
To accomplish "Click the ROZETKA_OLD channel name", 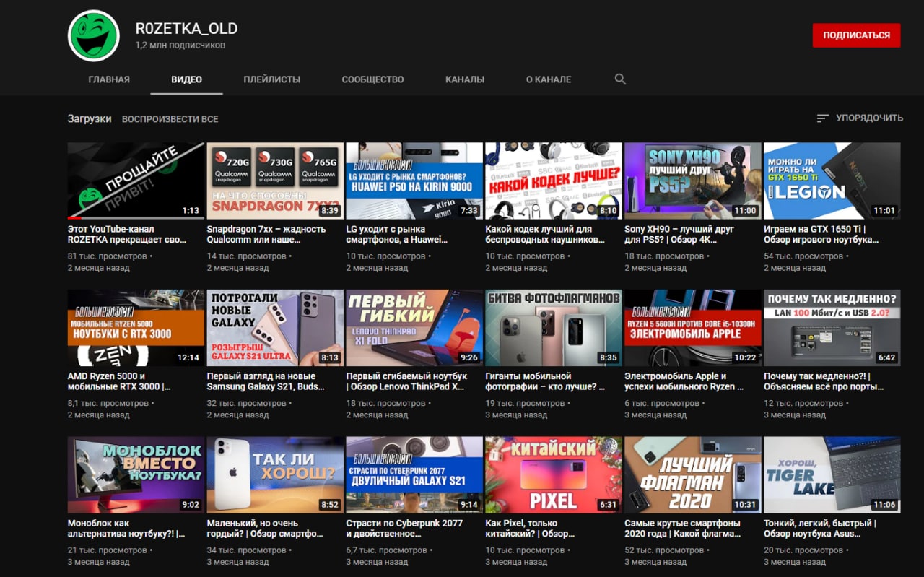I will 186,29.
